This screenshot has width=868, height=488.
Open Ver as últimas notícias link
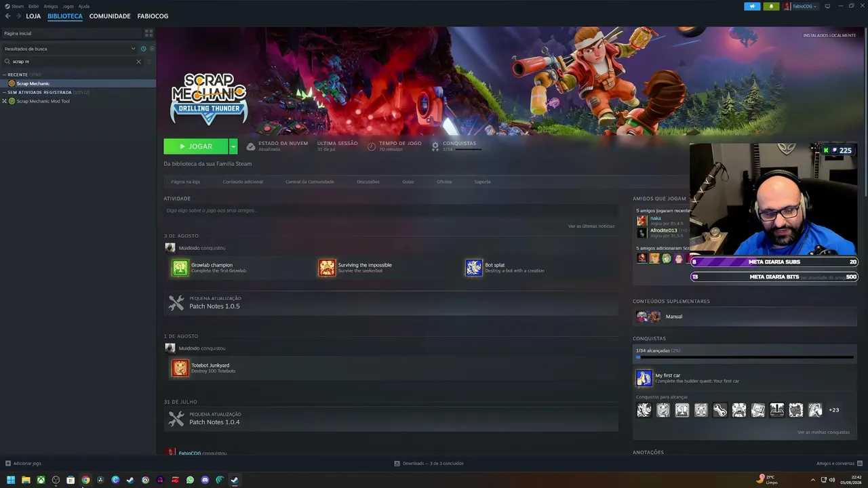(591, 226)
